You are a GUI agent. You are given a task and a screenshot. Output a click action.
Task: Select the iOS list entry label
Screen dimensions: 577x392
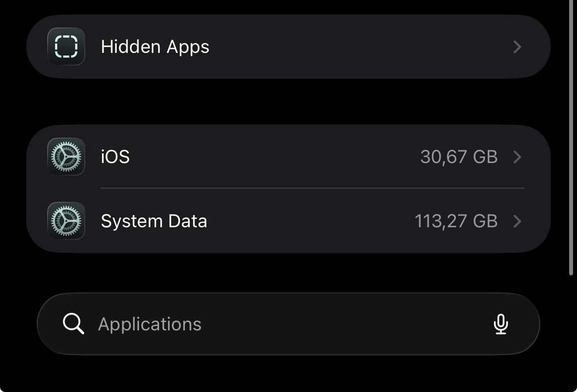coord(115,157)
